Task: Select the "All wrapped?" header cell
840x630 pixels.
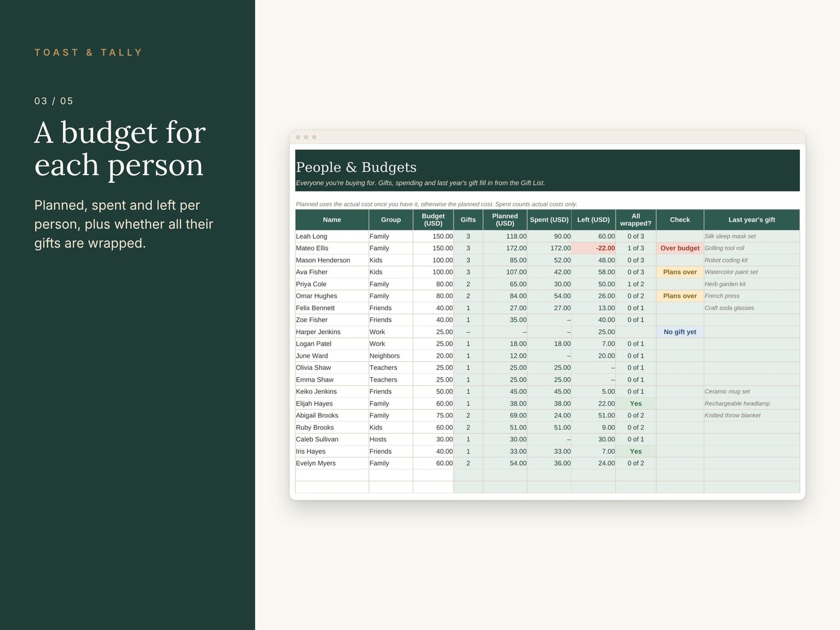Action: point(636,220)
